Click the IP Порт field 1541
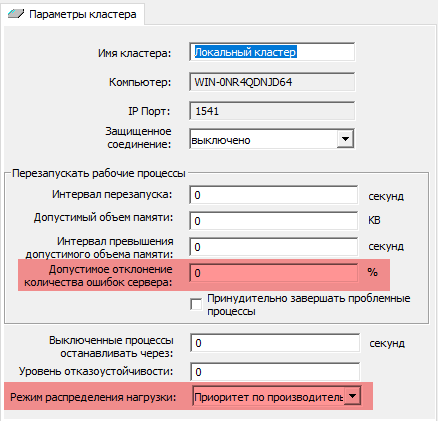The width and height of the screenshot is (438, 421). pos(272,111)
